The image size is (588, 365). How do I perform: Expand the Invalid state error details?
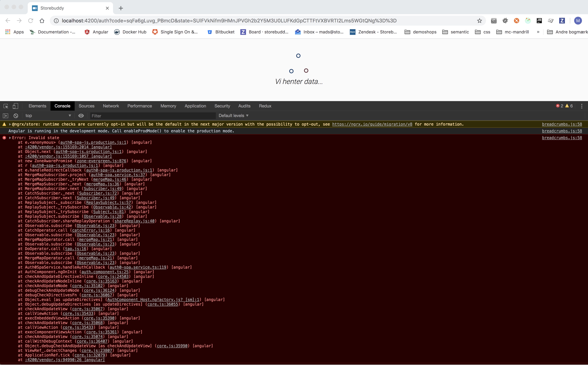click(10, 138)
